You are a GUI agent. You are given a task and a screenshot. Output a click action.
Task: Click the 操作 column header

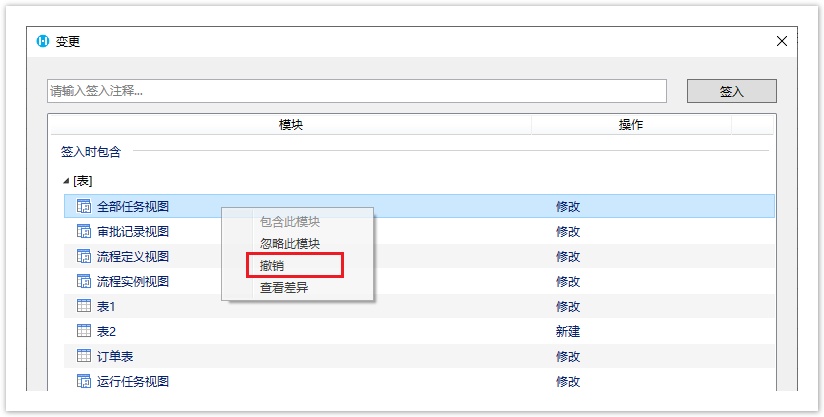pyautogui.click(x=630, y=125)
